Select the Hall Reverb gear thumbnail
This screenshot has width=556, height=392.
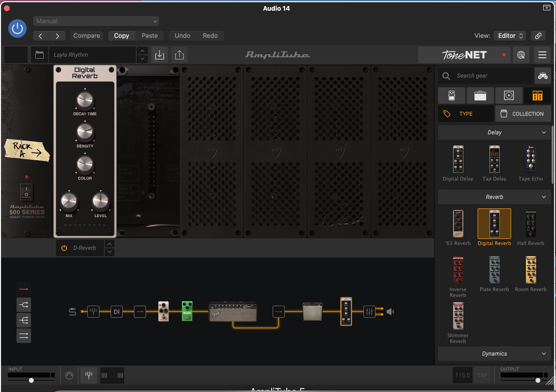[531, 224]
